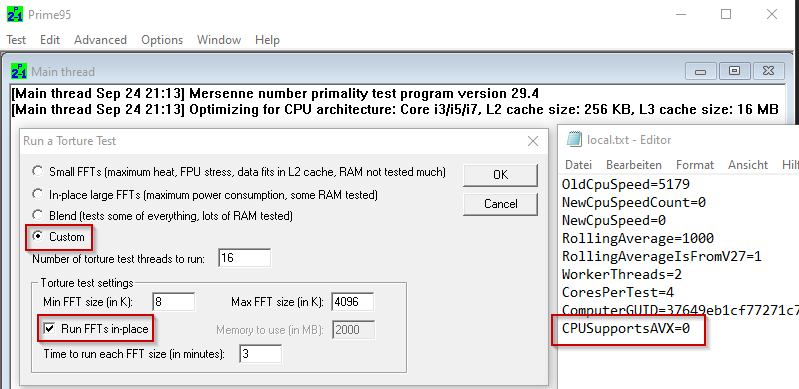The width and height of the screenshot is (799, 389).
Task: Close the Main thread child window
Action: point(768,71)
